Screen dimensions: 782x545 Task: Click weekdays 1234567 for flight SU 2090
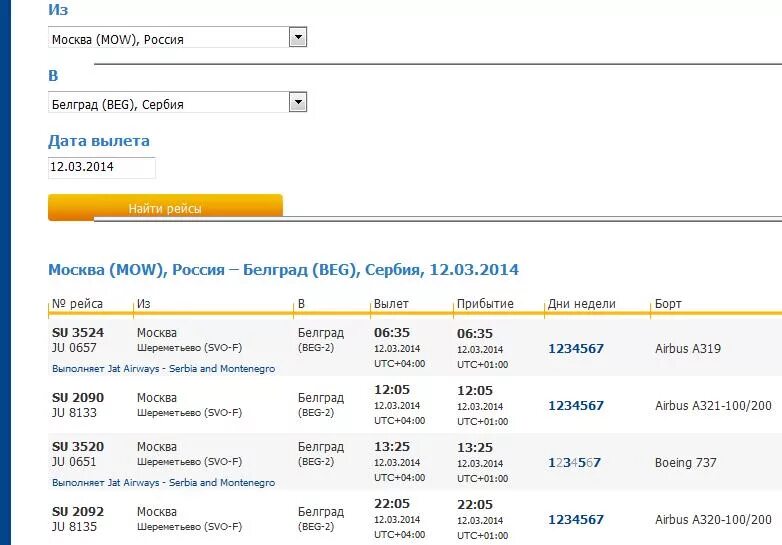[576, 405]
